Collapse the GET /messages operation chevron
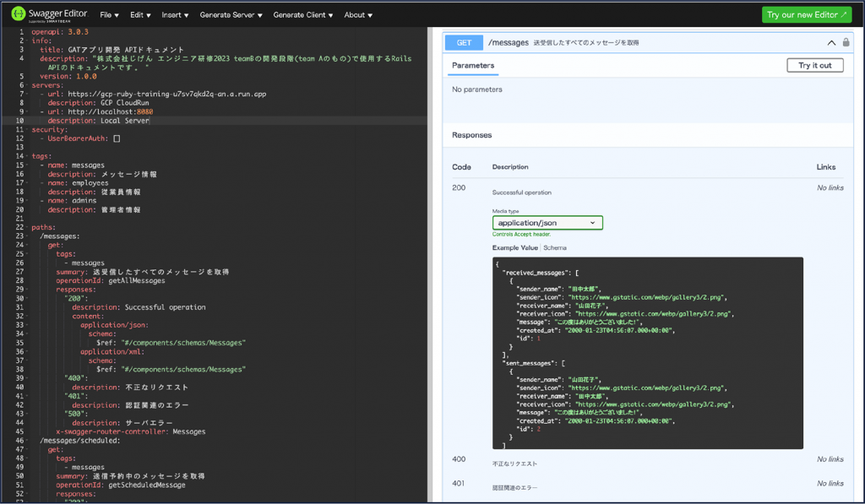 [x=830, y=42]
